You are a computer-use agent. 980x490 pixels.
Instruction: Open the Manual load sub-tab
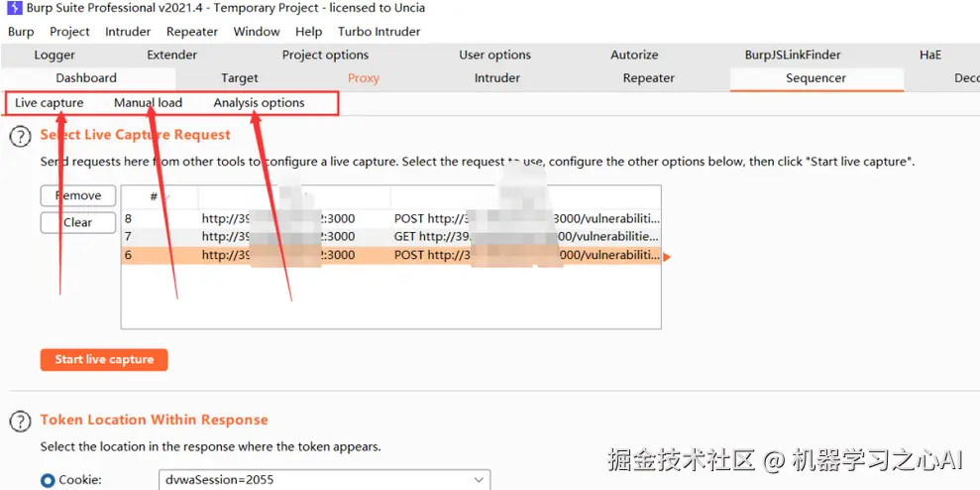pos(148,102)
